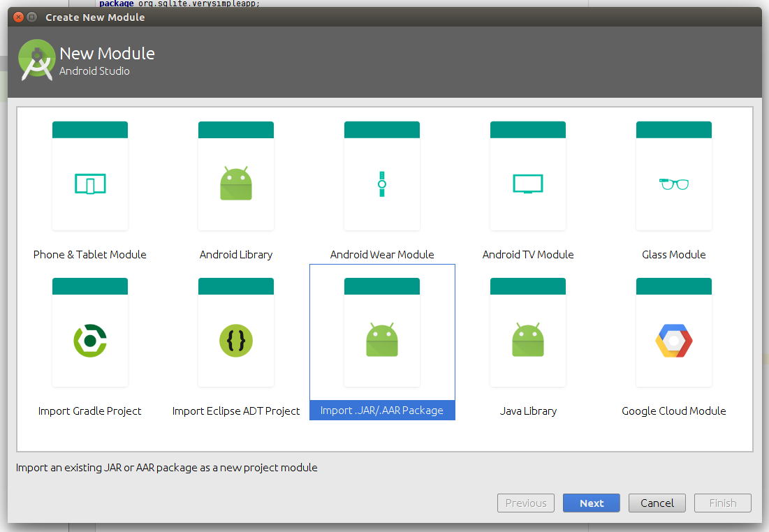Click the Finish button
This screenshot has width=769, height=532.
[x=722, y=503]
